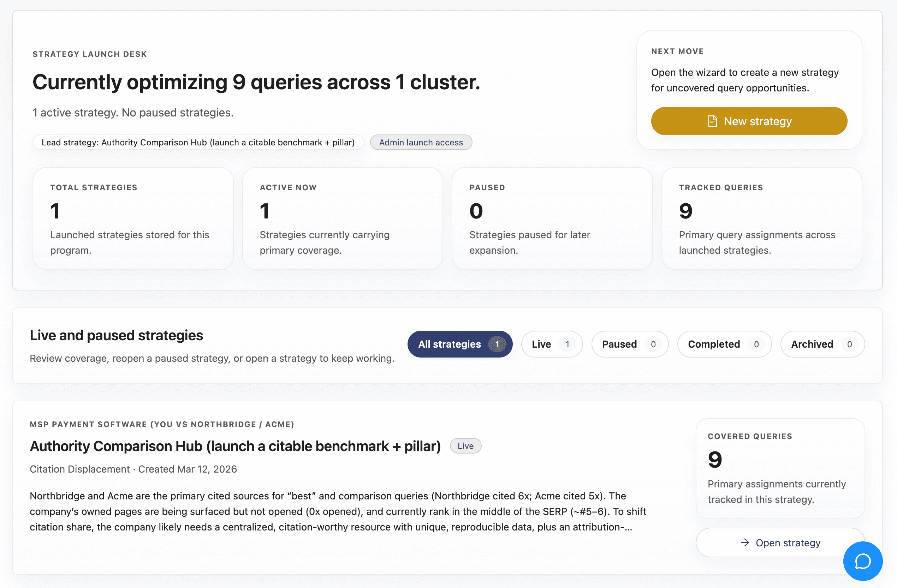The image size is (897, 588).
Task: Click the Live status badge on Authority Comparison Hub
Action: (465, 446)
